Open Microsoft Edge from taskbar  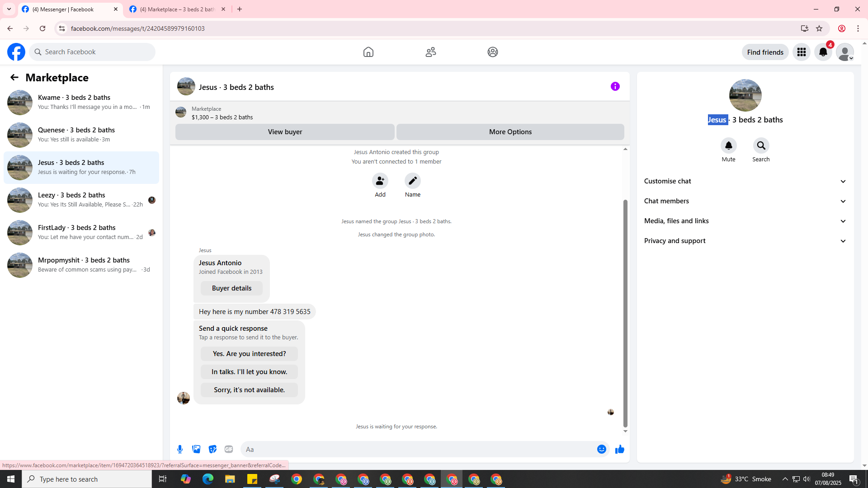coord(208,479)
